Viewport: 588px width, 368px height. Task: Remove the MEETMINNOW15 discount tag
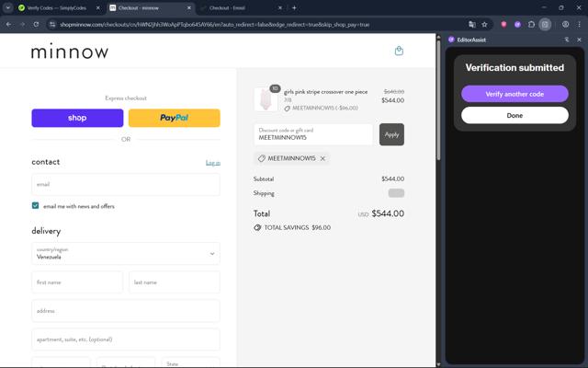322,158
